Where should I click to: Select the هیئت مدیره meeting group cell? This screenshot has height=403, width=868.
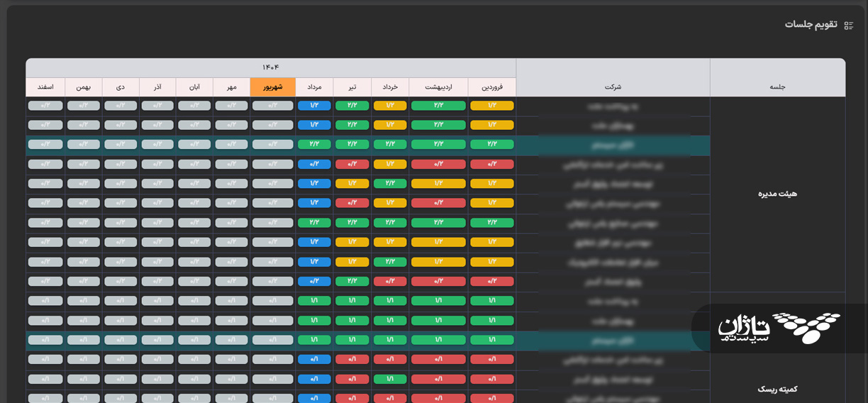pos(777,194)
